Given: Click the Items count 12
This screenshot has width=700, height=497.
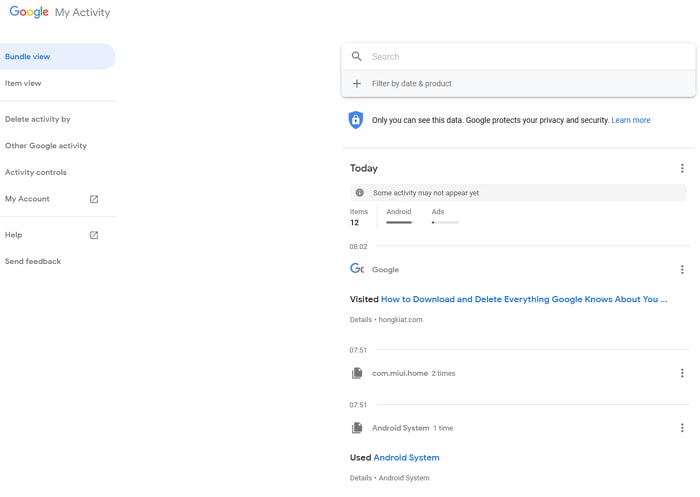Looking at the screenshot, I should pyautogui.click(x=354, y=222).
